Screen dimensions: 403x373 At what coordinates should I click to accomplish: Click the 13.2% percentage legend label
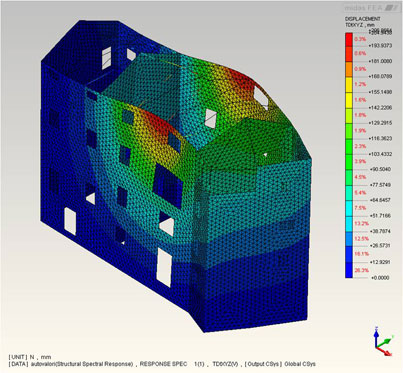(x=361, y=223)
